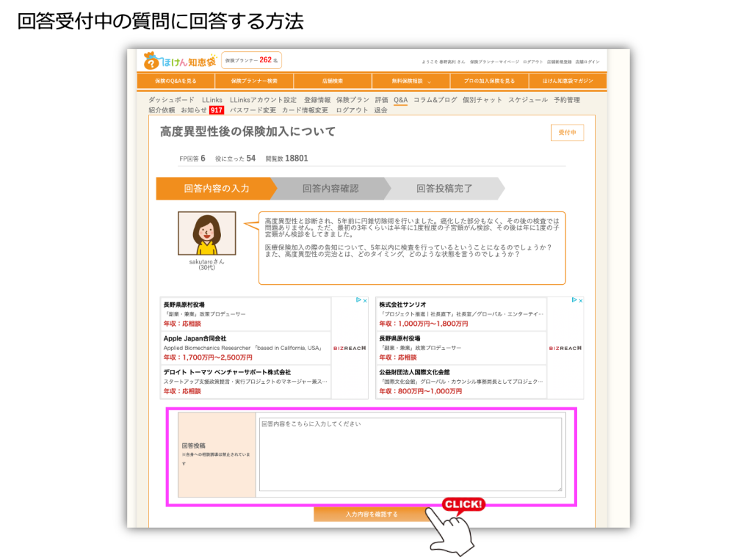The height and width of the screenshot is (560, 752).
Task: Select the Q&A tab
Action: (400, 100)
